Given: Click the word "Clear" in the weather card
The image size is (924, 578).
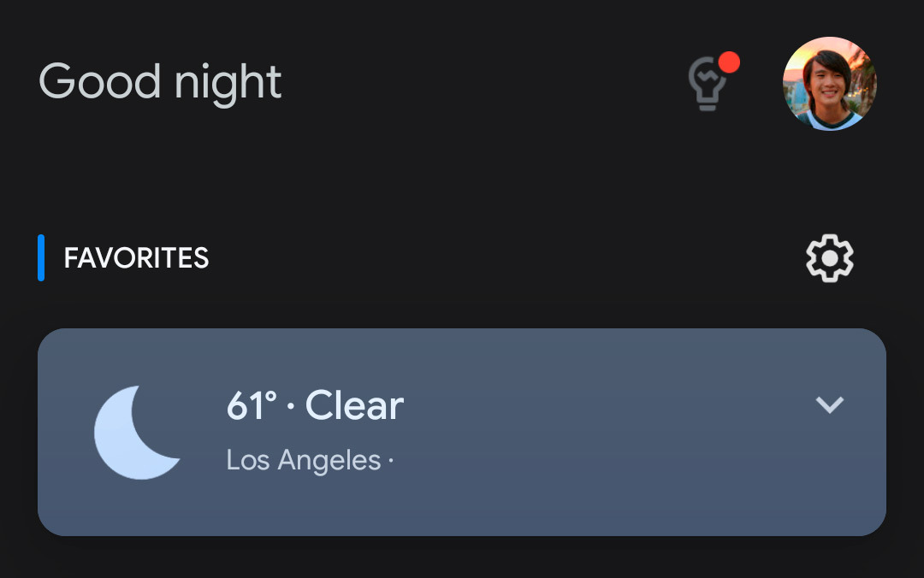Looking at the screenshot, I should 354,405.
